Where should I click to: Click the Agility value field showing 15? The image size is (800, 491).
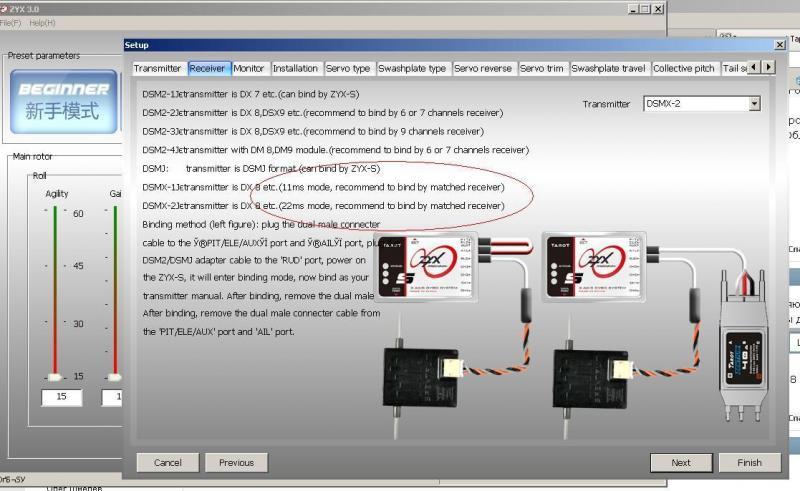[x=60, y=397]
